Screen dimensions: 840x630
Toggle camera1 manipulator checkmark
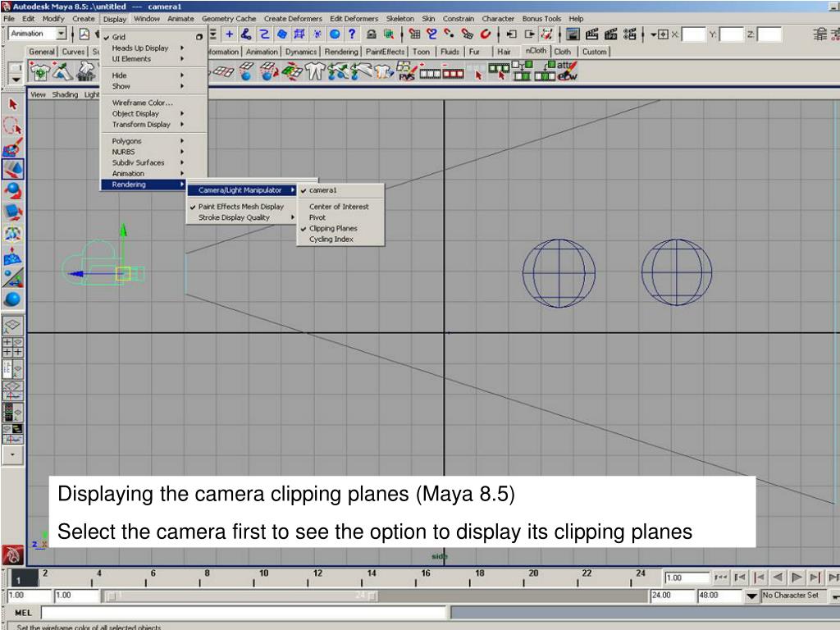(x=304, y=190)
